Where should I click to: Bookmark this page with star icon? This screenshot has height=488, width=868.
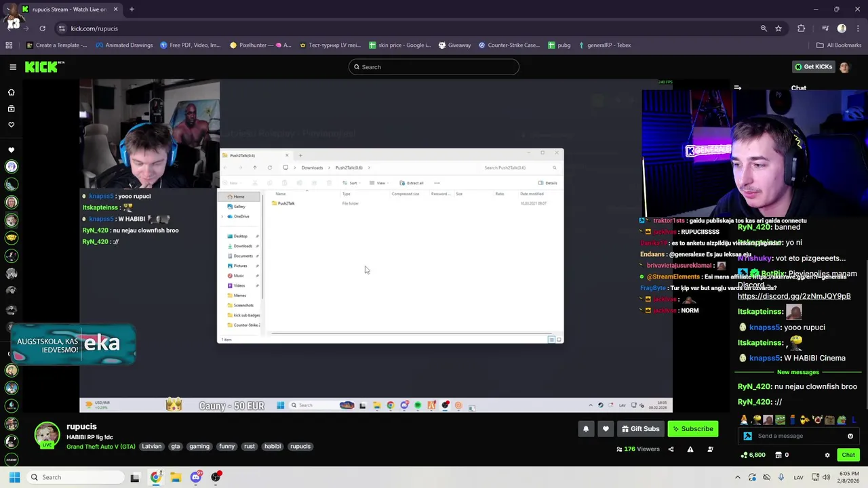click(778, 28)
